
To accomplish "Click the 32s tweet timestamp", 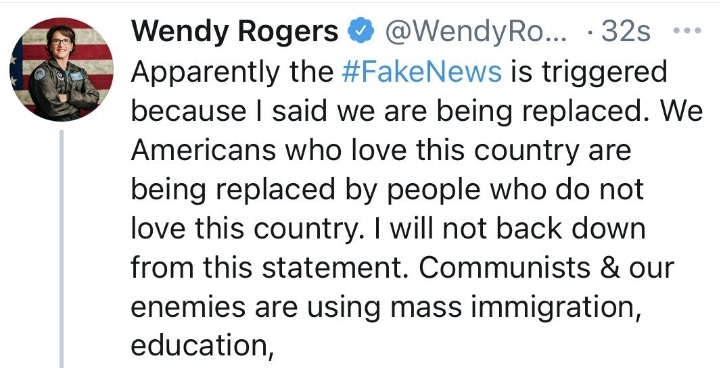I will (x=626, y=31).
